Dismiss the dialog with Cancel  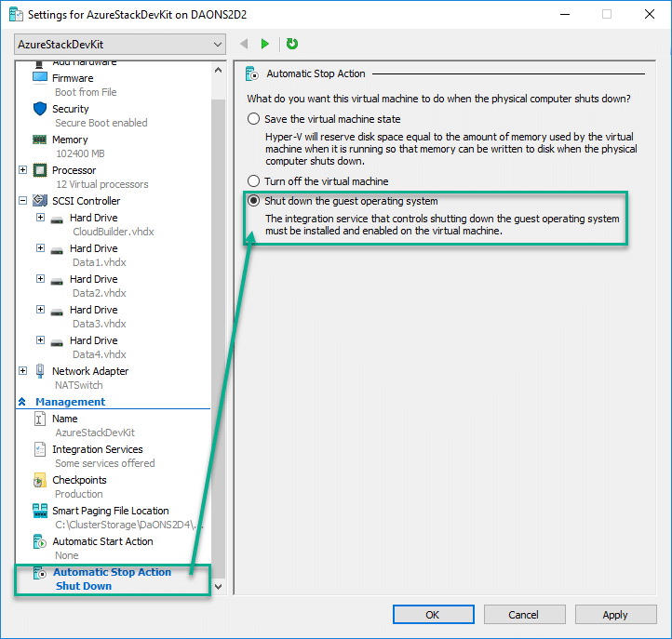point(524,615)
